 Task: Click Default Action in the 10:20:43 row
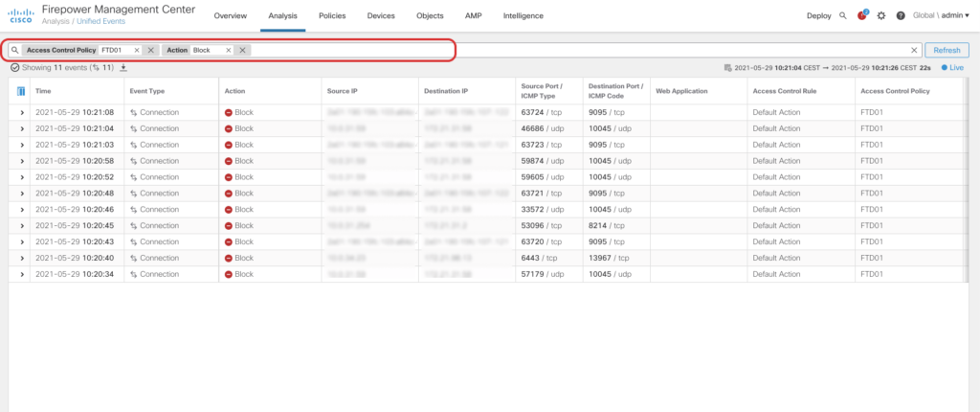[x=776, y=241]
